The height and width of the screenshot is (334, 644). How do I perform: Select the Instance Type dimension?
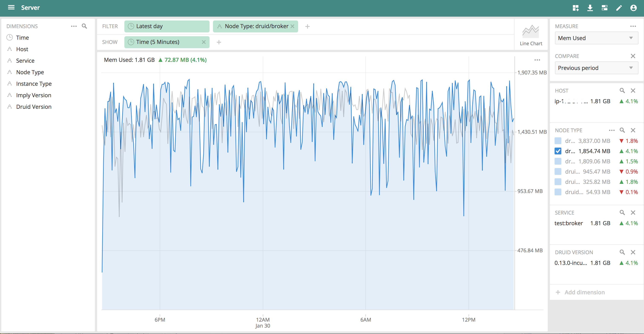click(x=34, y=84)
